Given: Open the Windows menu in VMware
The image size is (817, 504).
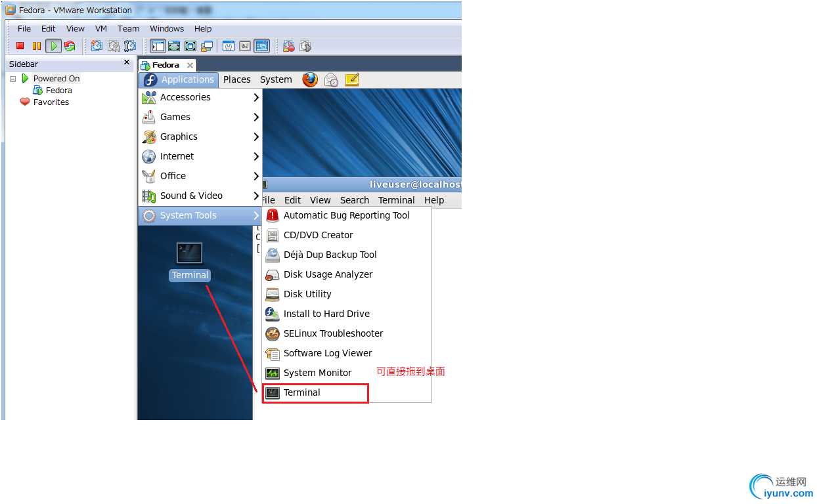Looking at the screenshot, I should 167,29.
